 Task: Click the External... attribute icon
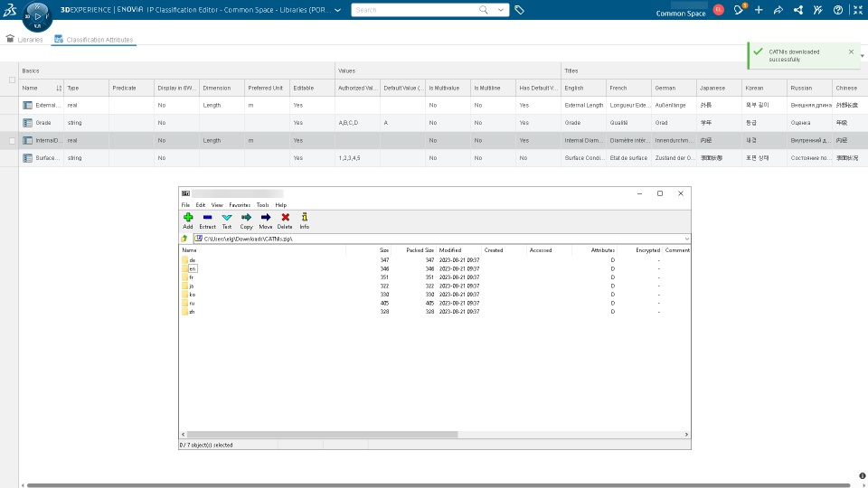pos(27,105)
